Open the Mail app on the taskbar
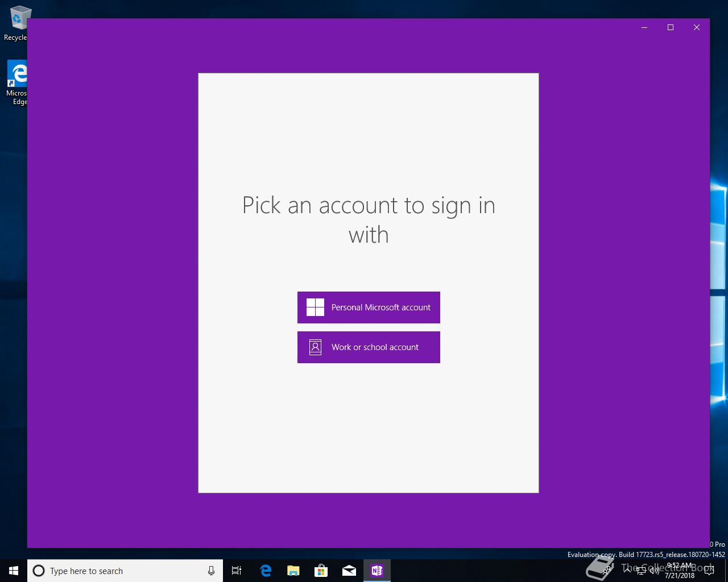This screenshot has height=582, width=728. coord(349,571)
